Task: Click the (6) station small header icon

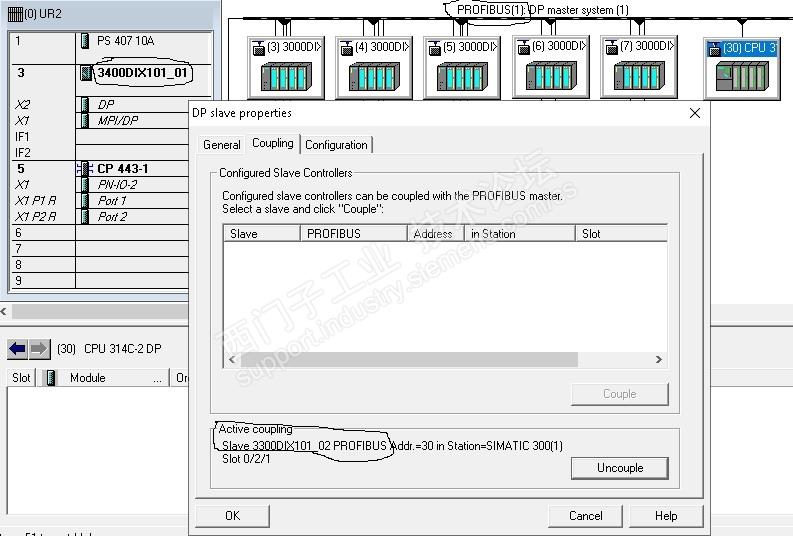Action: [x=523, y=48]
